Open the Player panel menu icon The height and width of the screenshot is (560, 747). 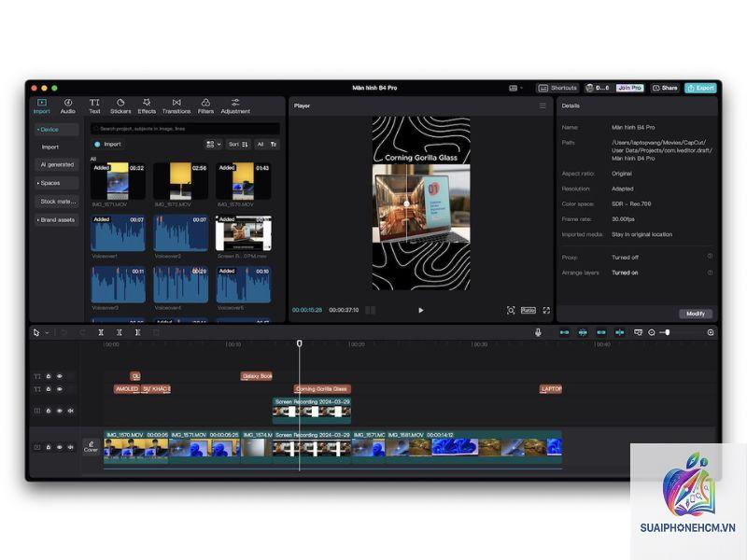pos(543,105)
